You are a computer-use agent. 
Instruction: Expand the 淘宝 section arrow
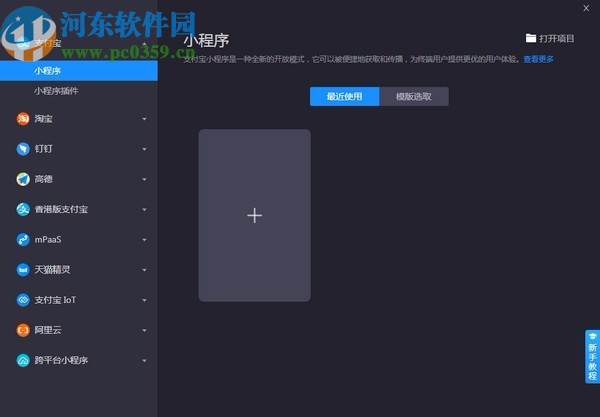pyautogui.click(x=144, y=119)
